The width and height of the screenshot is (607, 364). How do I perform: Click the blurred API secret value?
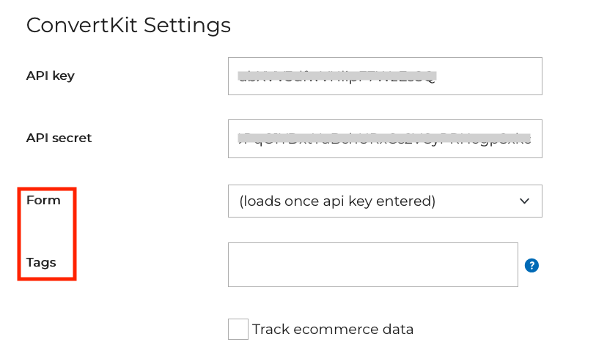(384, 138)
